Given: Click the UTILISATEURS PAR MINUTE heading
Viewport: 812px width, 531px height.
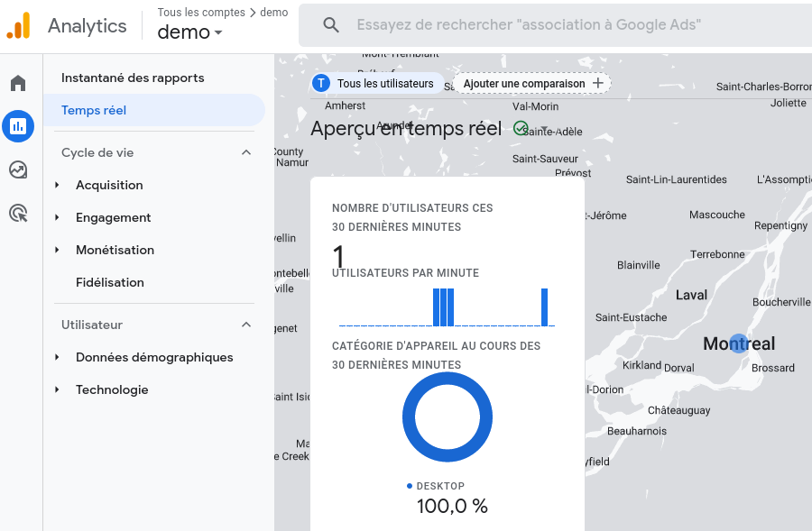Looking at the screenshot, I should [405, 273].
